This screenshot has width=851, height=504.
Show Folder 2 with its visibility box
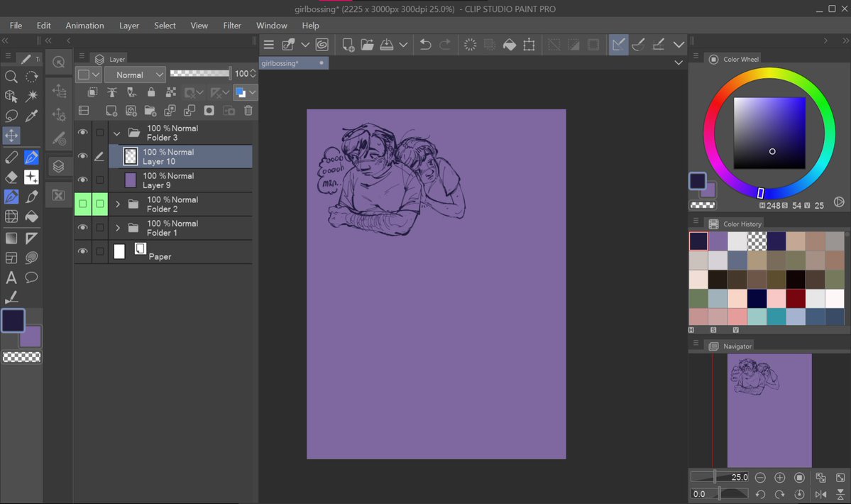tap(82, 204)
